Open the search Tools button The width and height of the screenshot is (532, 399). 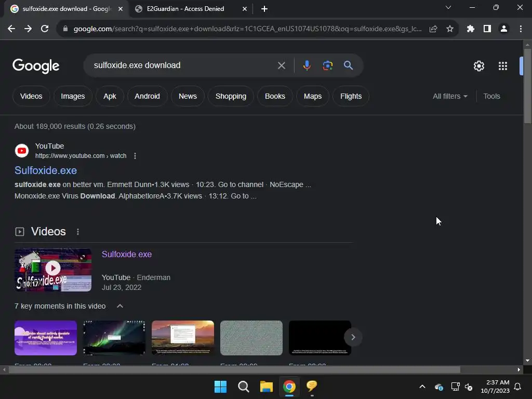[491, 96]
